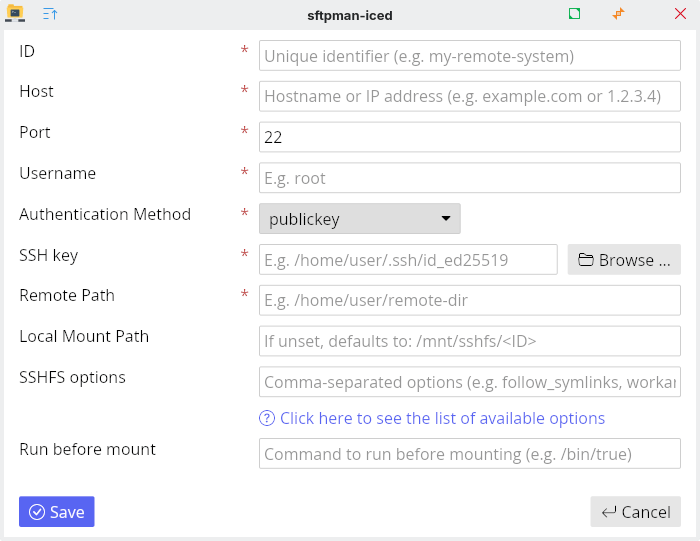Select the Port field containing 22
The image size is (700, 541).
click(x=469, y=138)
